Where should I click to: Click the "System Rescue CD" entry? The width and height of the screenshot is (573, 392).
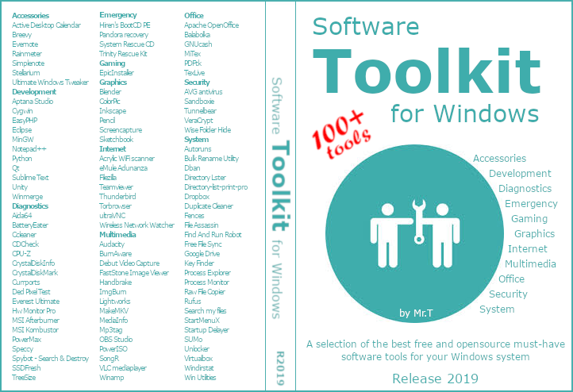click(127, 44)
